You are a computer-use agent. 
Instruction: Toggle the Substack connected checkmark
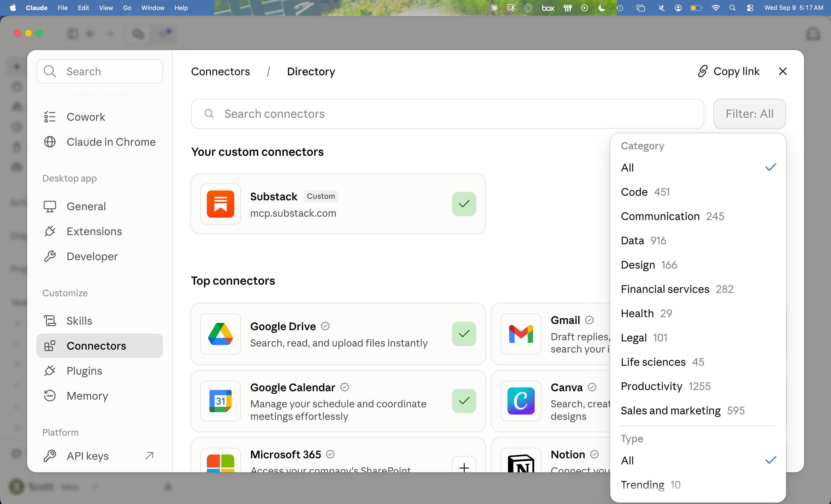coord(464,204)
